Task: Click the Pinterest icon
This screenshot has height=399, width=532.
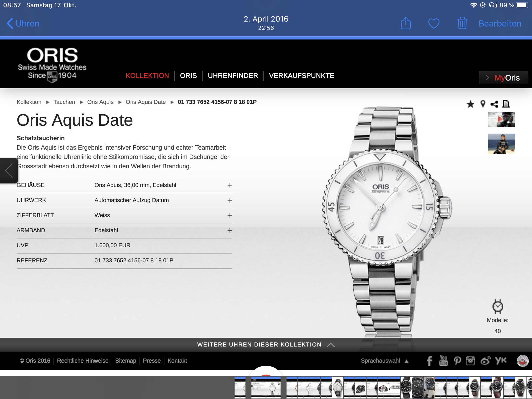Action: pyautogui.click(x=457, y=361)
